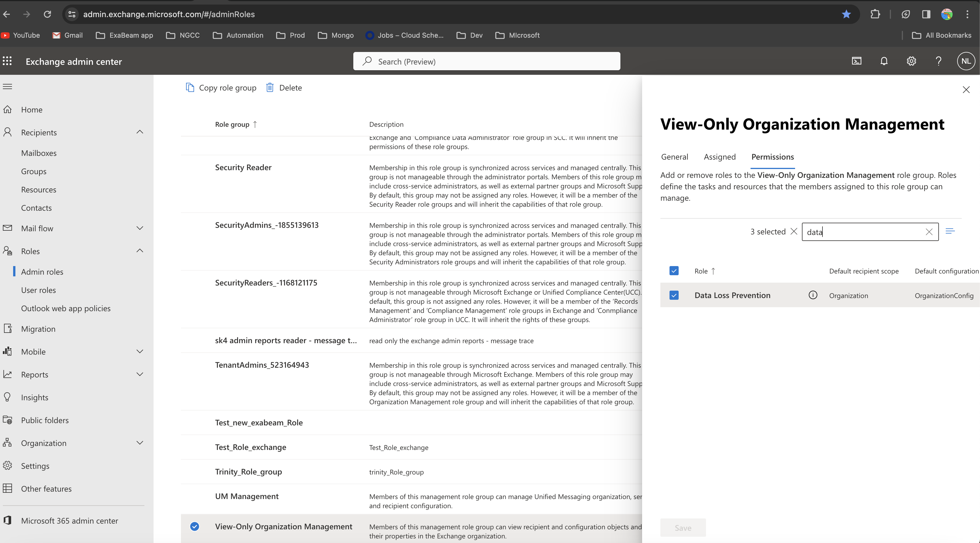Click the Delete trash icon
Viewport: 980px width, 543px height.
[x=270, y=88]
